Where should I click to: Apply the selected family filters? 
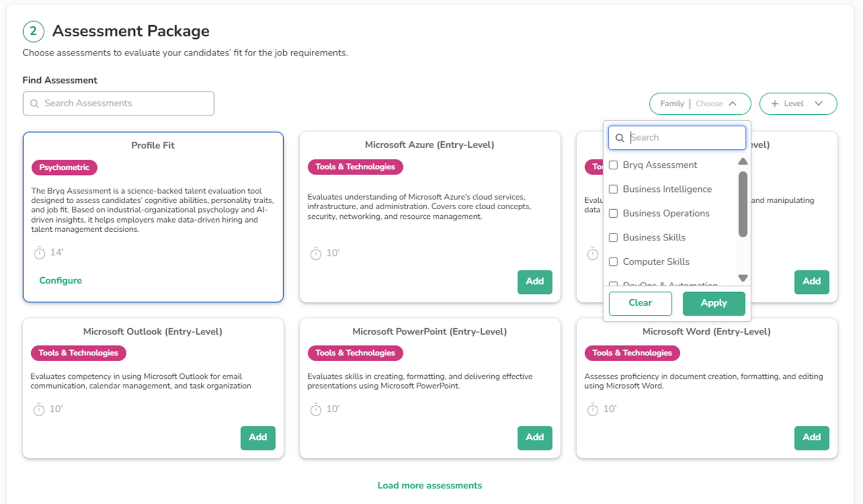coord(714,303)
